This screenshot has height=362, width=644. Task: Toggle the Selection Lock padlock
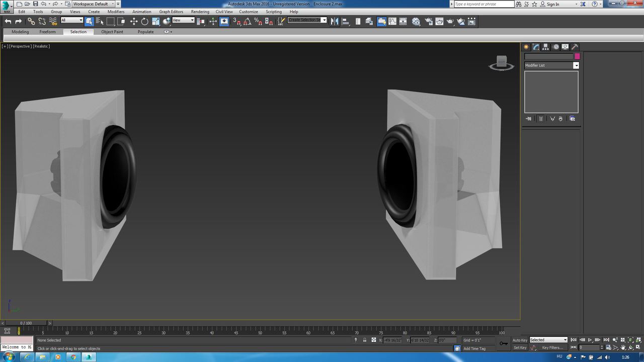point(365,340)
